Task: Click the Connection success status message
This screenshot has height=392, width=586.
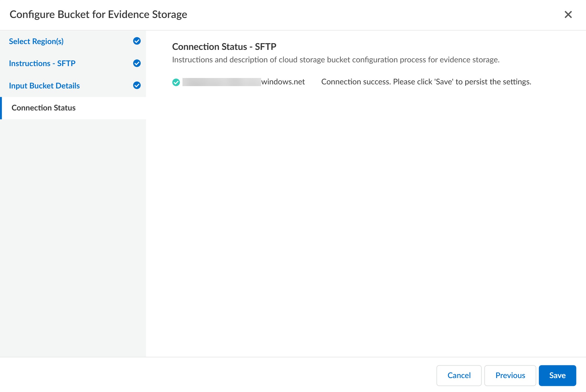Action: pyautogui.click(x=426, y=82)
